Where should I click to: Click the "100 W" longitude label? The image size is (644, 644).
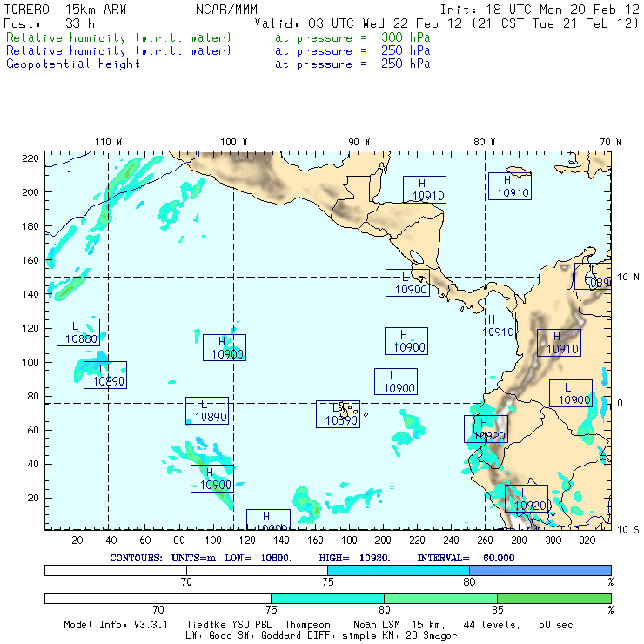234,142
